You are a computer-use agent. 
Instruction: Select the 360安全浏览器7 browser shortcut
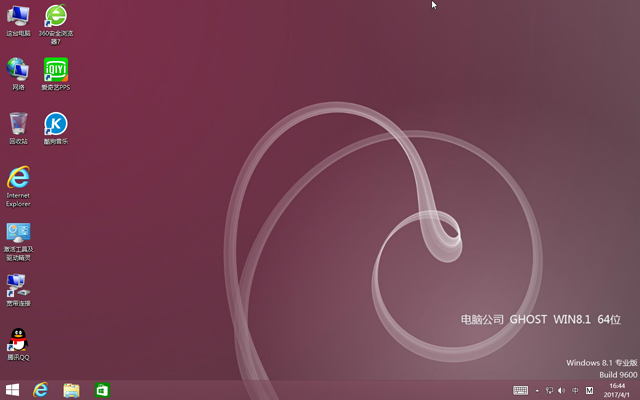[56, 16]
